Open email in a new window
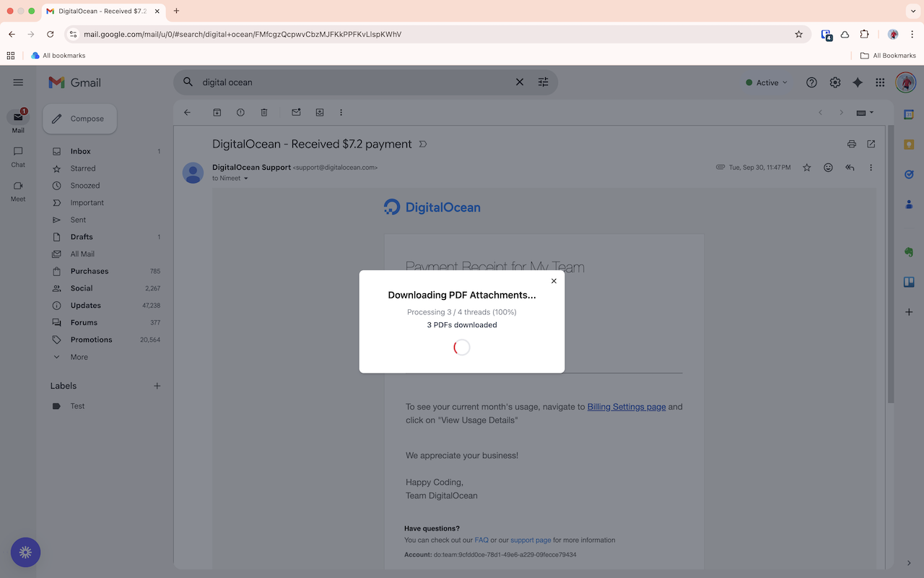Screen dimensions: 924x578 871,144
